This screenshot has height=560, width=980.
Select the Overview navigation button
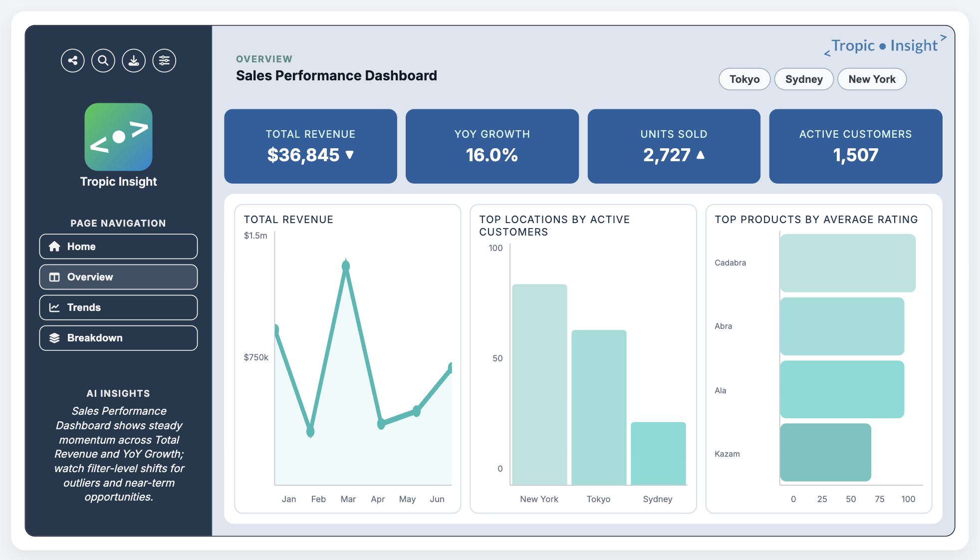(118, 277)
